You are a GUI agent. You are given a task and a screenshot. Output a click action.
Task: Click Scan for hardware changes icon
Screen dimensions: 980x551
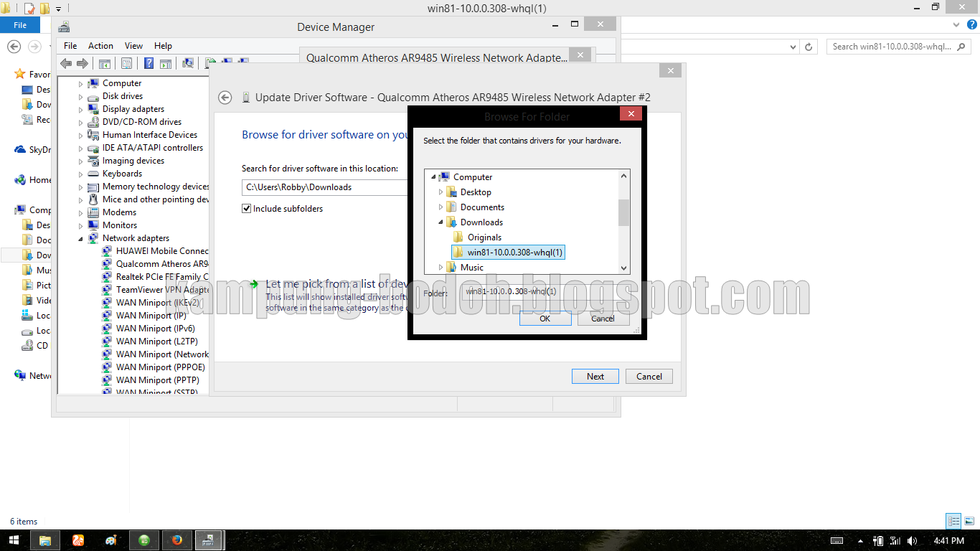click(x=188, y=63)
